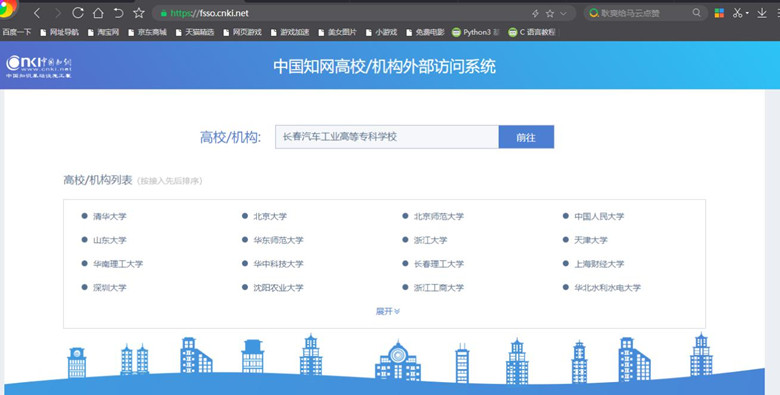This screenshot has width=780, height=395.
Task: Click the magnifier icon in the search box
Action: 696,13
